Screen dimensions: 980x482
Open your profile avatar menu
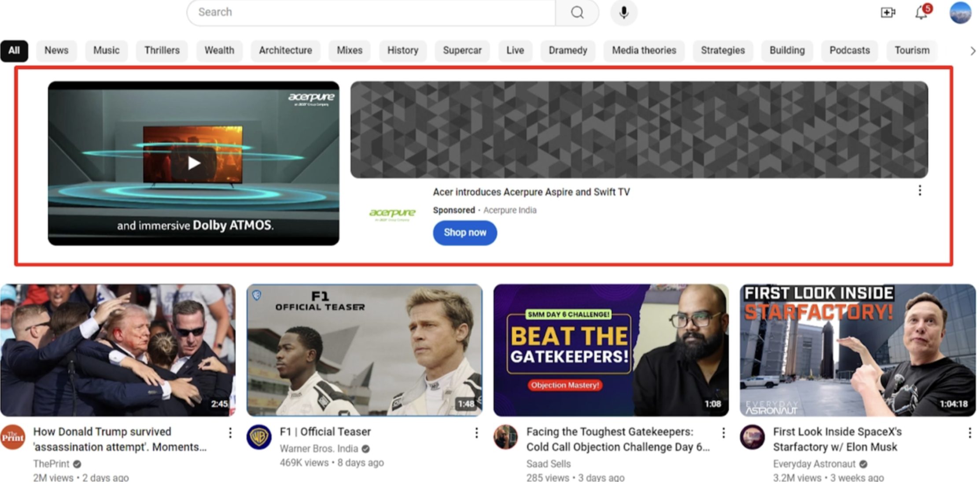pos(961,12)
